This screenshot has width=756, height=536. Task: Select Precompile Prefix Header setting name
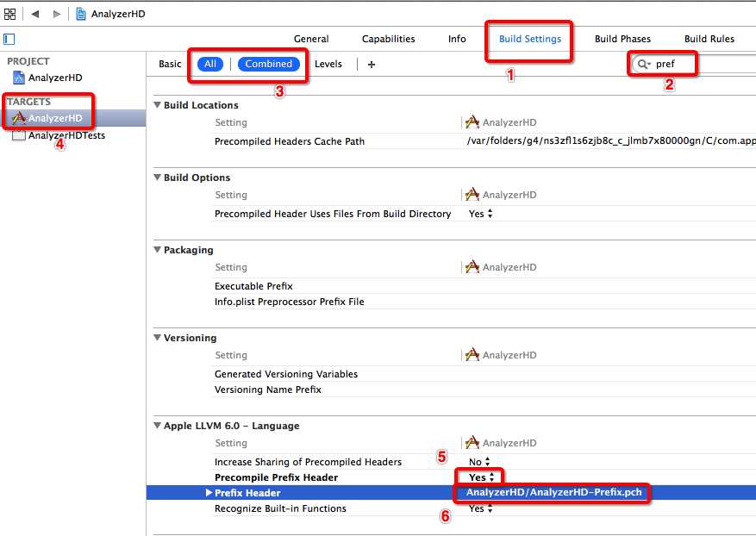[276, 477]
